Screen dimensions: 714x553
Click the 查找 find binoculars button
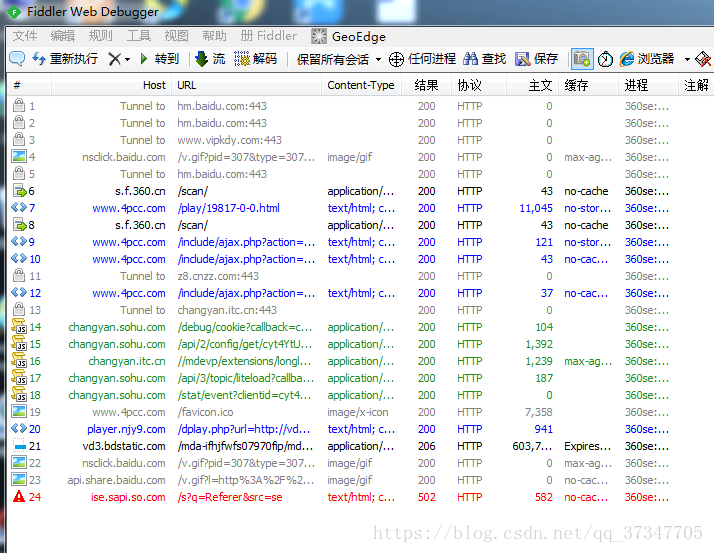tap(484, 59)
